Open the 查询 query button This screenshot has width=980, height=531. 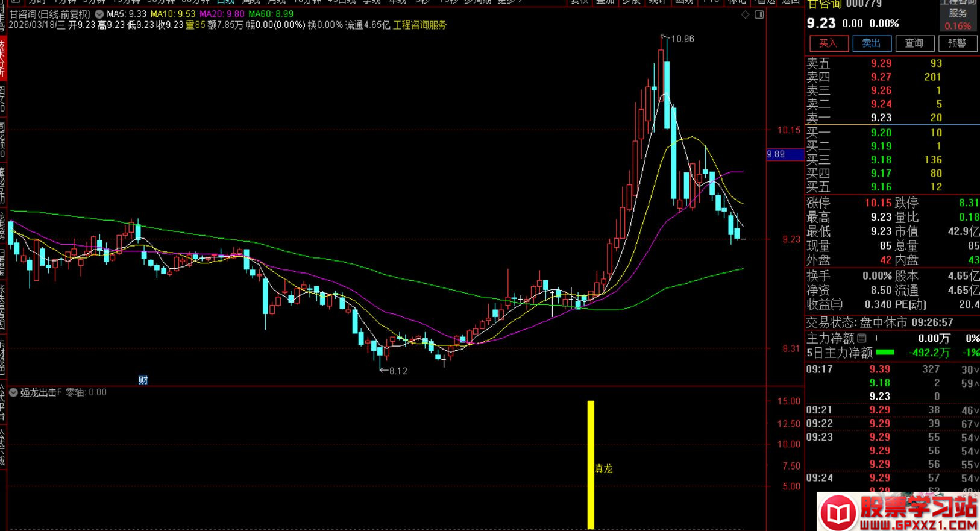coord(914,43)
